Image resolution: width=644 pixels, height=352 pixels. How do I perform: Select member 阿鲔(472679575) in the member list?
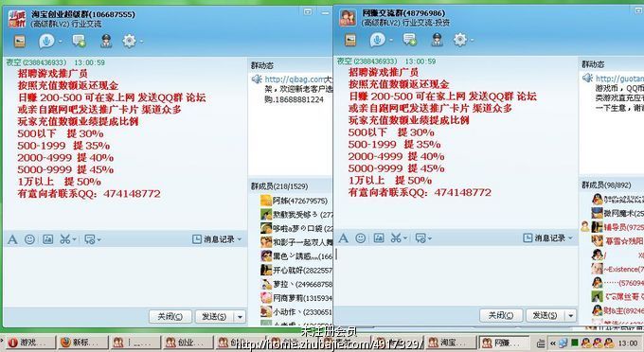296,201
